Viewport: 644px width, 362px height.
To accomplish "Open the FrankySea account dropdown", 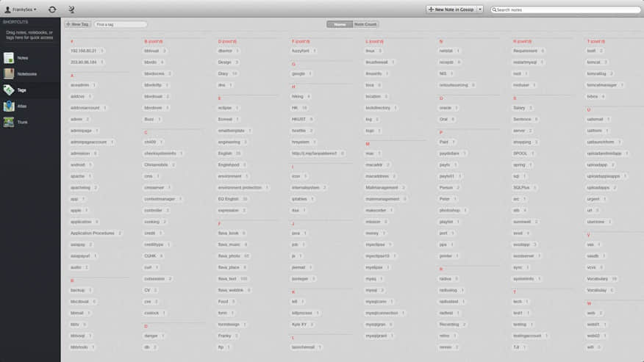I will (x=21, y=10).
